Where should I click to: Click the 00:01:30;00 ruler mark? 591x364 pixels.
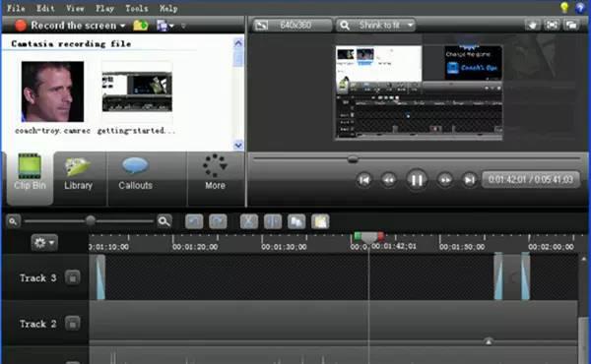[x=284, y=247]
